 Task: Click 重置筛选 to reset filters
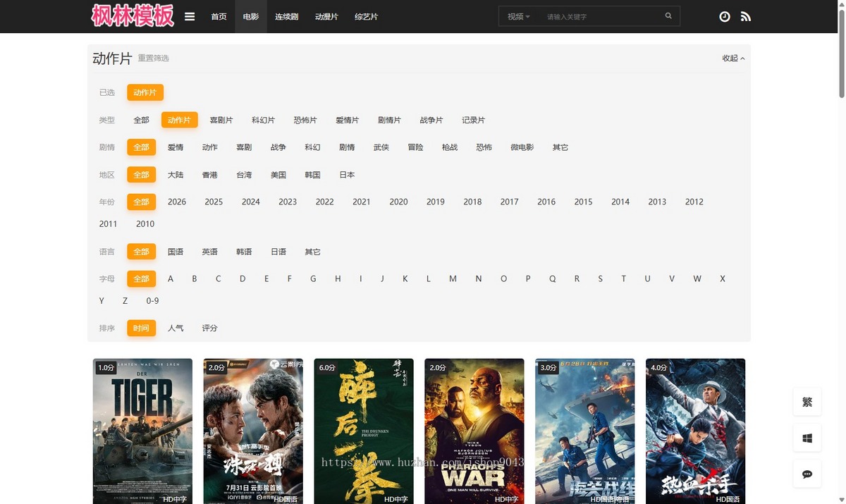point(153,59)
